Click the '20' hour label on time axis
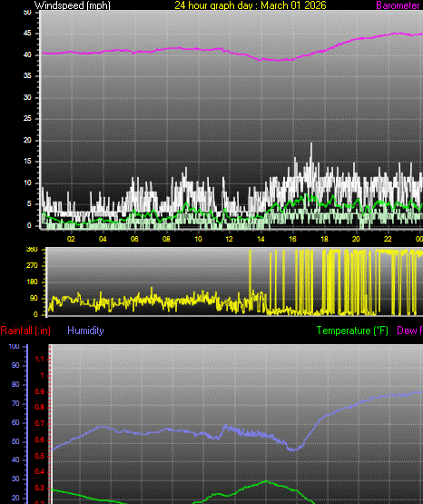This screenshot has width=423, height=504. click(x=356, y=239)
